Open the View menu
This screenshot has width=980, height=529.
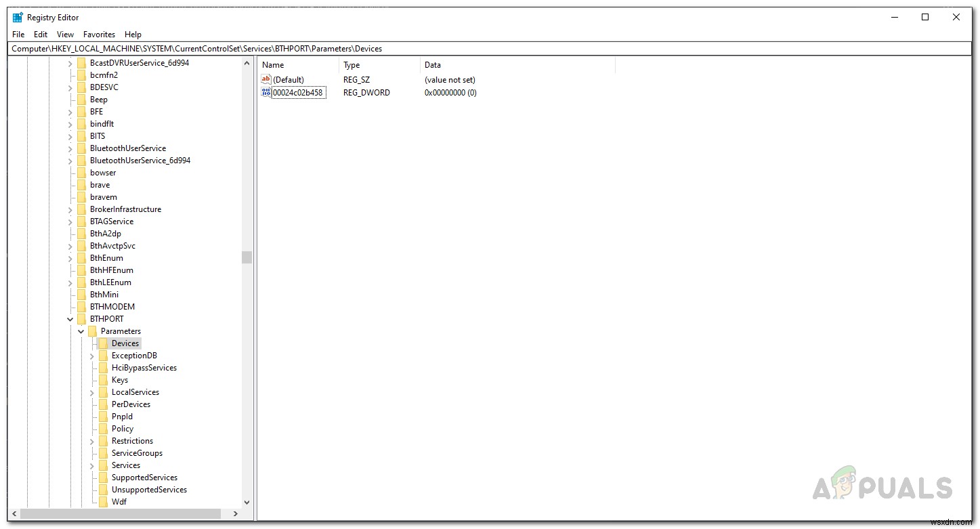pos(66,35)
